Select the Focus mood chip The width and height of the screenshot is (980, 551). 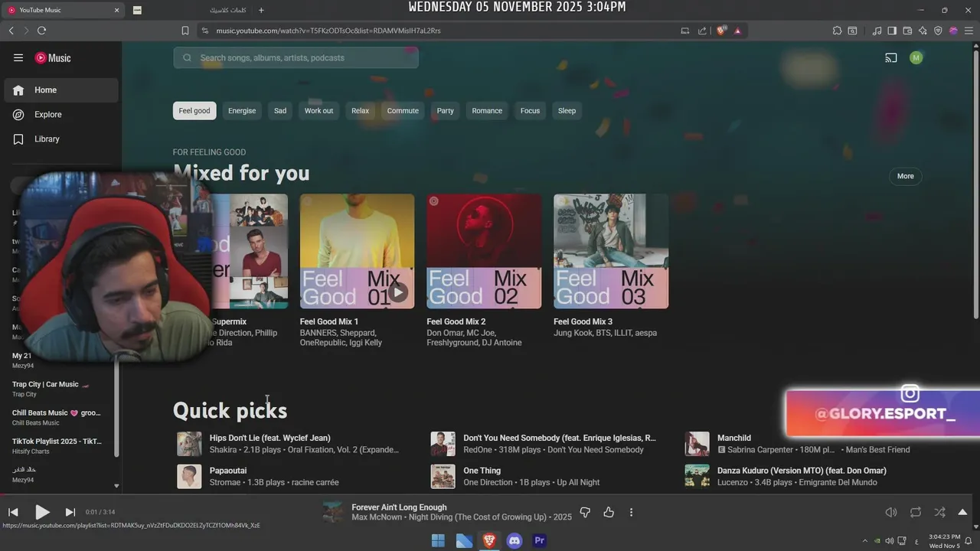coord(530,110)
